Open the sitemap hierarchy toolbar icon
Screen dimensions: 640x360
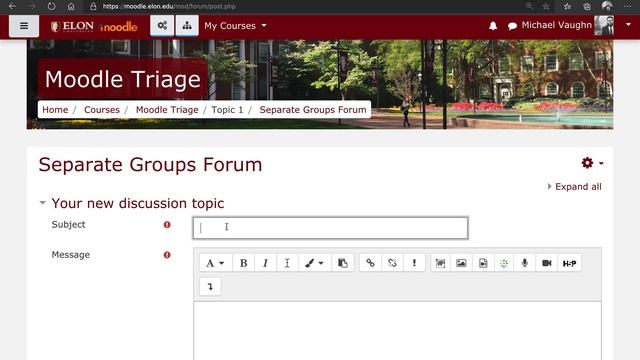(x=187, y=25)
